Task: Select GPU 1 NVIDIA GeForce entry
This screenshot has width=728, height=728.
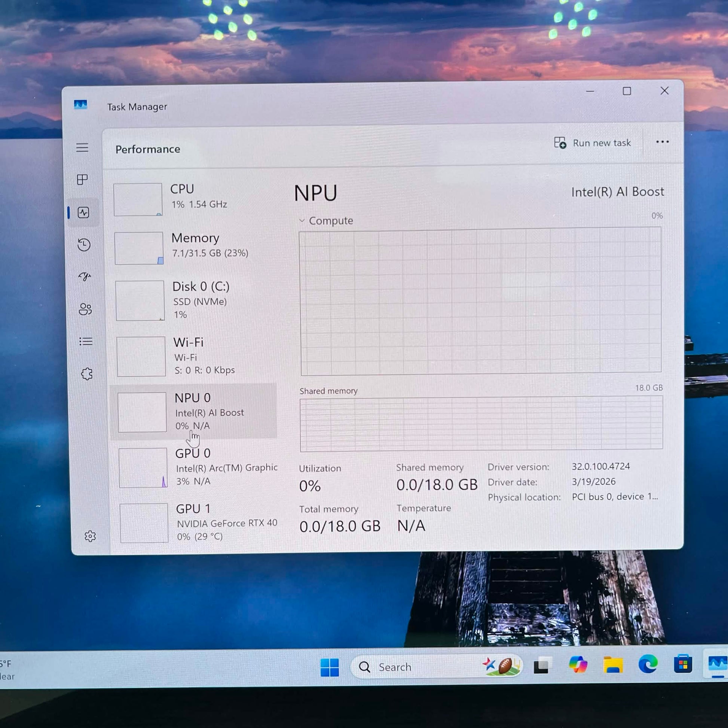Action: point(198,523)
